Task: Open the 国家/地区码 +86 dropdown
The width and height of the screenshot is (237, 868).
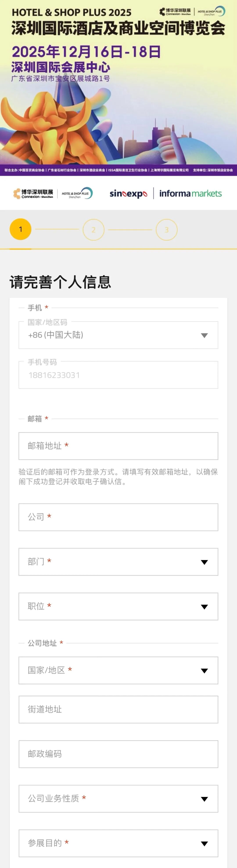Action: (x=118, y=335)
